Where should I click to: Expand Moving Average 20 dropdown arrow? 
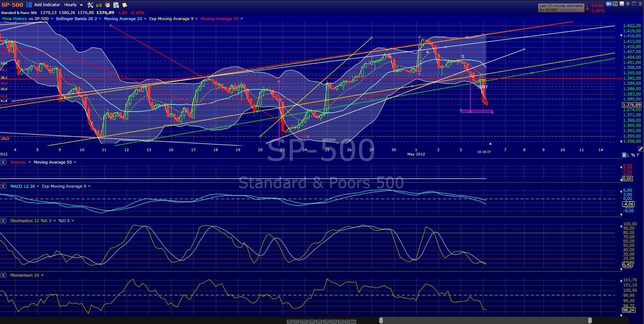click(x=145, y=19)
